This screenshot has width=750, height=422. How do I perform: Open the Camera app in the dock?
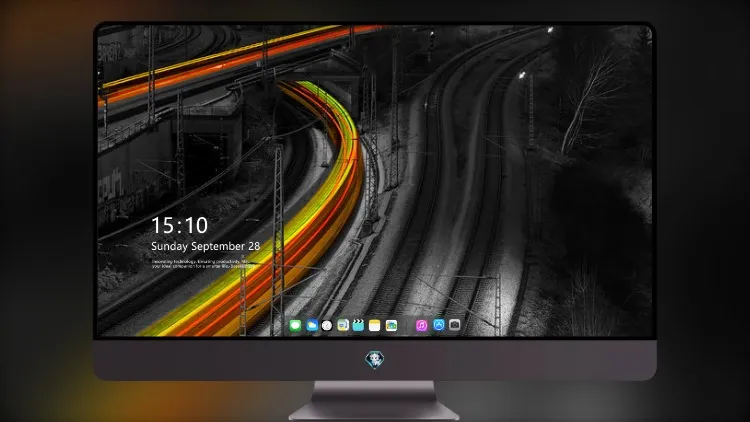point(454,325)
